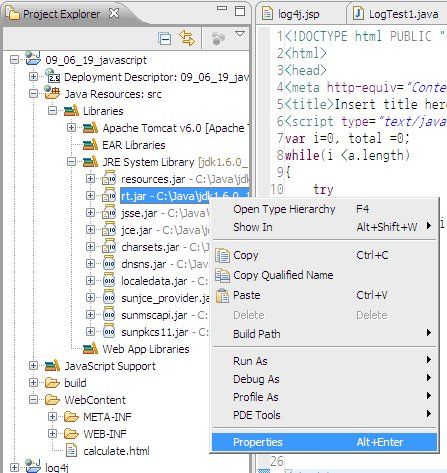Click Collapse All icon in Project Explorer toolbar
447x473 pixels.
click(164, 39)
